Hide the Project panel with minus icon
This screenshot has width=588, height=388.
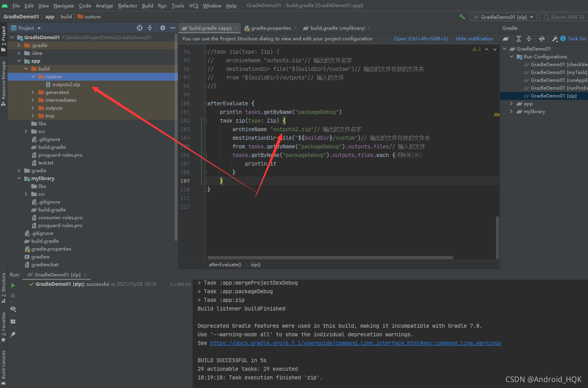tap(173, 28)
